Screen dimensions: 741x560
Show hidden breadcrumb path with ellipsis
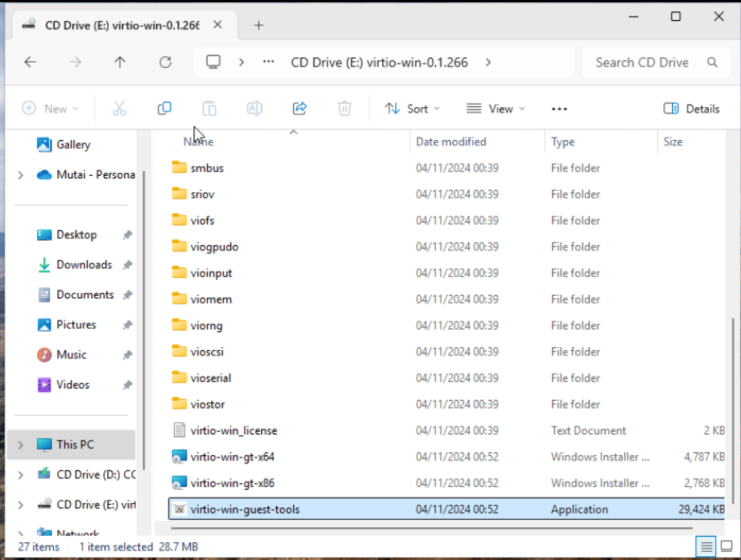pos(268,62)
